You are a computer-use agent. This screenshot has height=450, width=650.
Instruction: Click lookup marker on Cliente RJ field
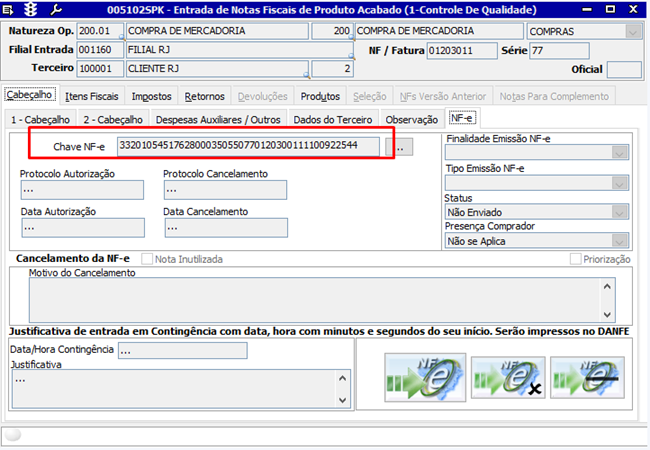point(306,75)
